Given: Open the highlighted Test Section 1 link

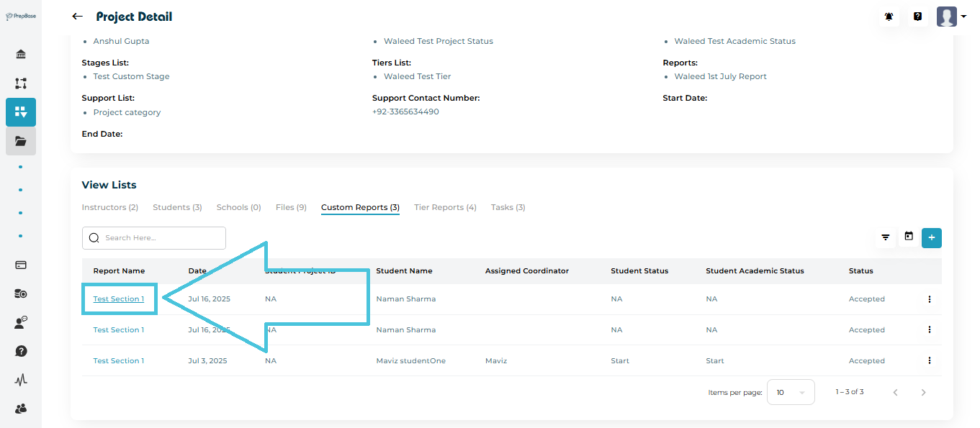Looking at the screenshot, I should [119, 299].
